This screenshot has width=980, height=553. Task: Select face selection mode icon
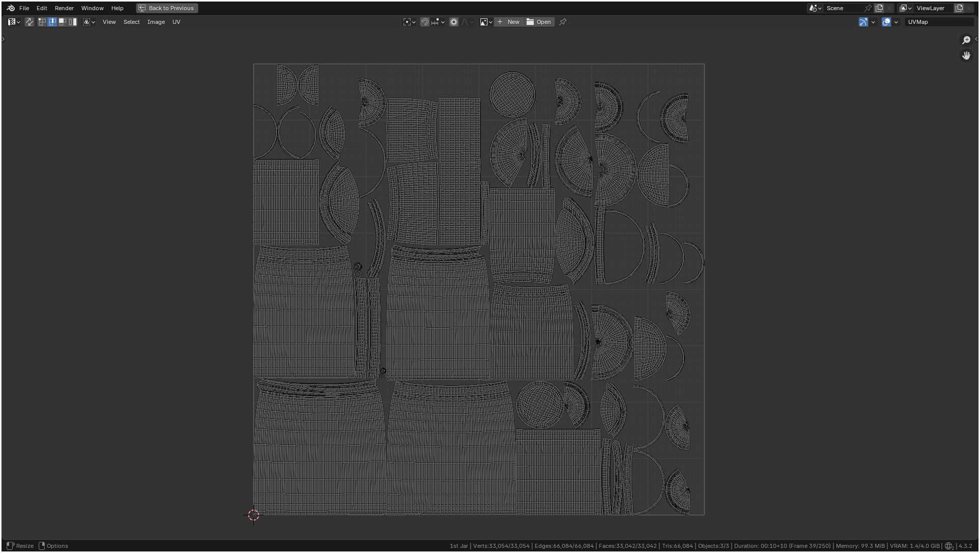(63, 22)
